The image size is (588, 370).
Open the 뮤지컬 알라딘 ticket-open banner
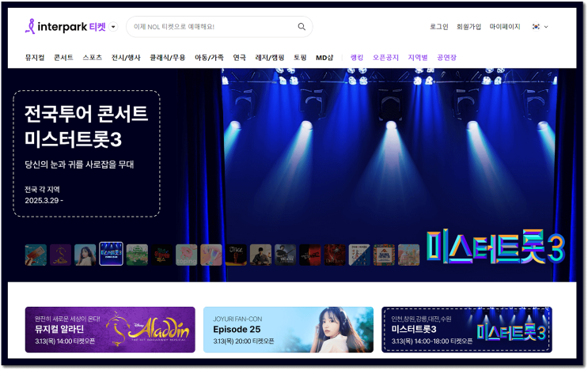pos(110,330)
